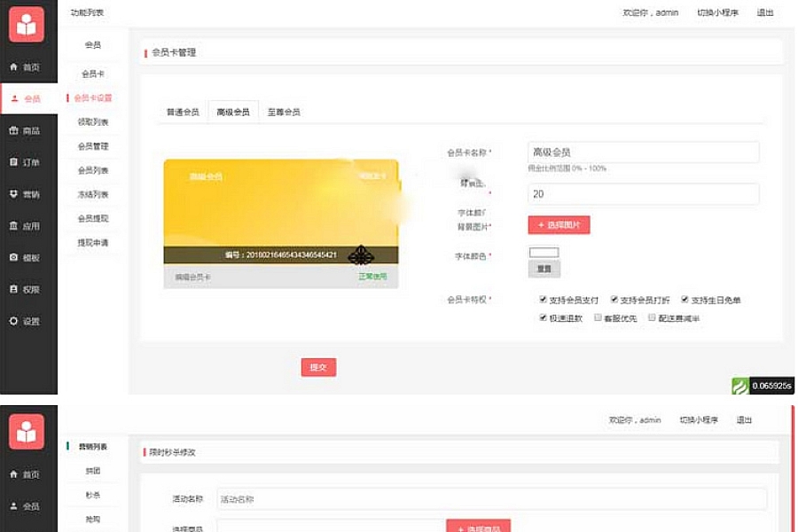Click the 0.065925s timing badge text
The height and width of the screenshot is (532, 798).
(x=771, y=386)
